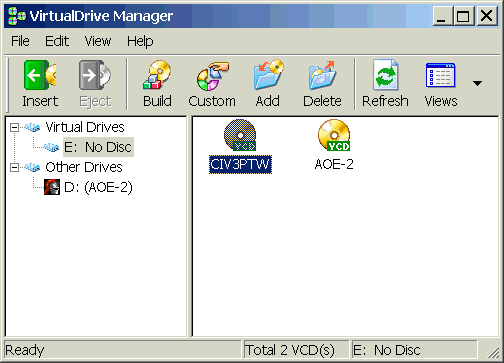Open the Custom disc tool icon
Viewport: 504px width, 363px height.
pos(212,76)
